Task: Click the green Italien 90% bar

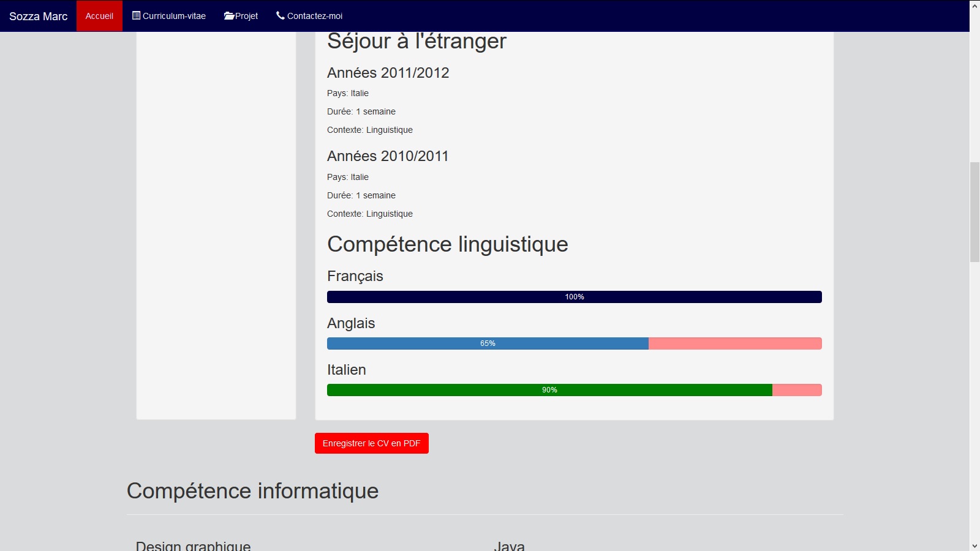Action: (x=549, y=390)
